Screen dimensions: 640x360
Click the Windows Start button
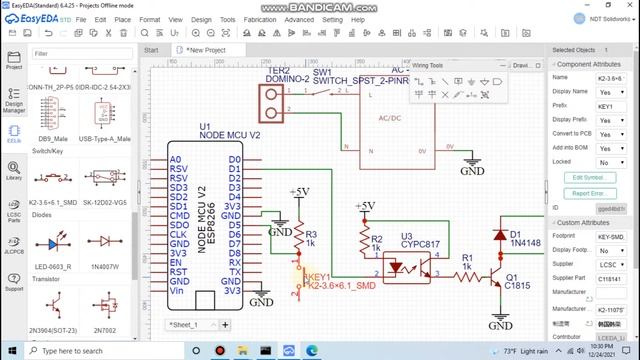pyautogui.click(x=12, y=351)
